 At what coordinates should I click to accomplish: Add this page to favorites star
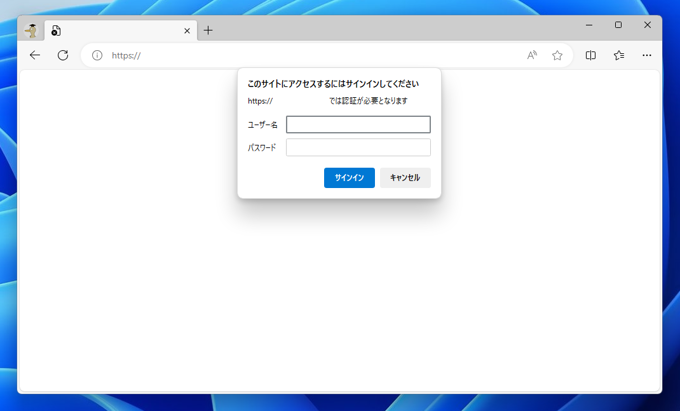(x=557, y=55)
